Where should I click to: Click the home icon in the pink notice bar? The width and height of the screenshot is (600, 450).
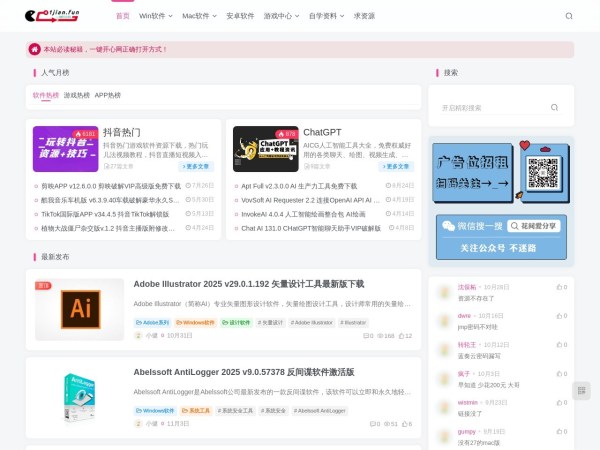click(36, 48)
